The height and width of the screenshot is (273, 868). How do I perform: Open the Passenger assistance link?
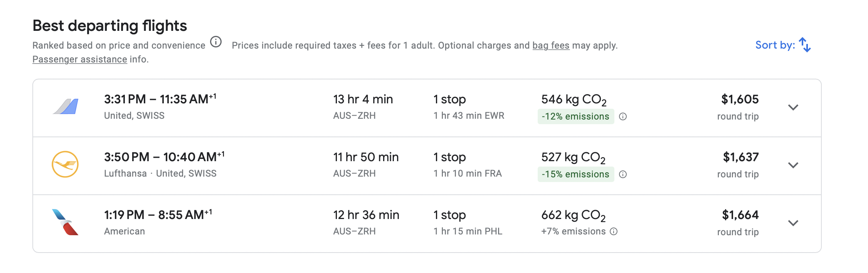pyautogui.click(x=80, y=59)
